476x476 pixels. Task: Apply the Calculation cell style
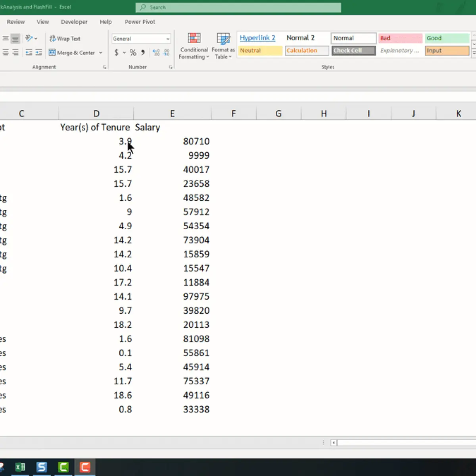point(307,51)
